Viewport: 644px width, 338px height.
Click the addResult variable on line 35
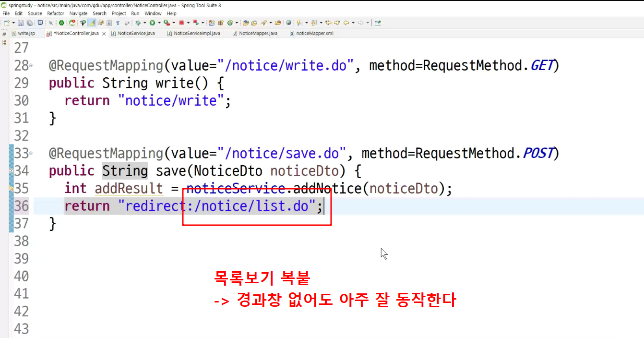click(x=129, y=189)
